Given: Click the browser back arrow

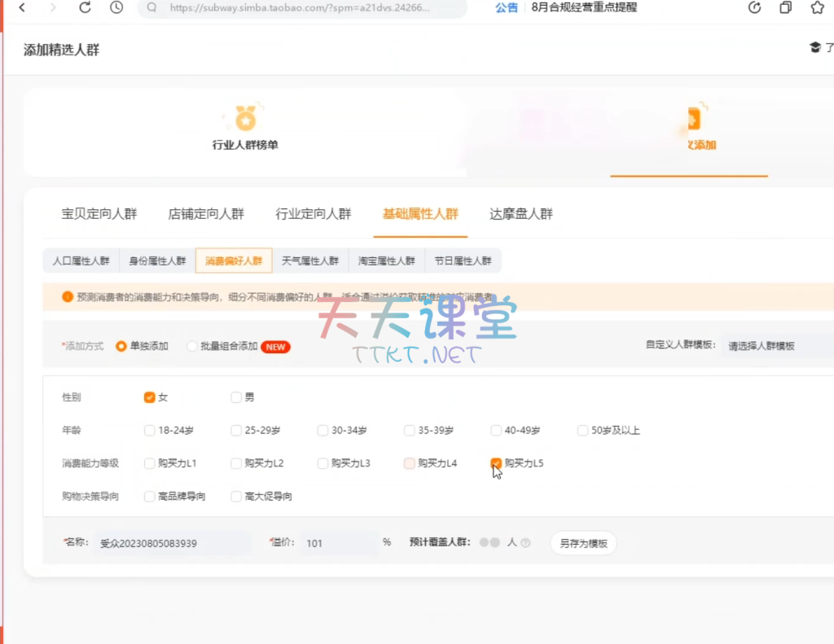Looking at the screenshot, I should [x=21, y=8].
